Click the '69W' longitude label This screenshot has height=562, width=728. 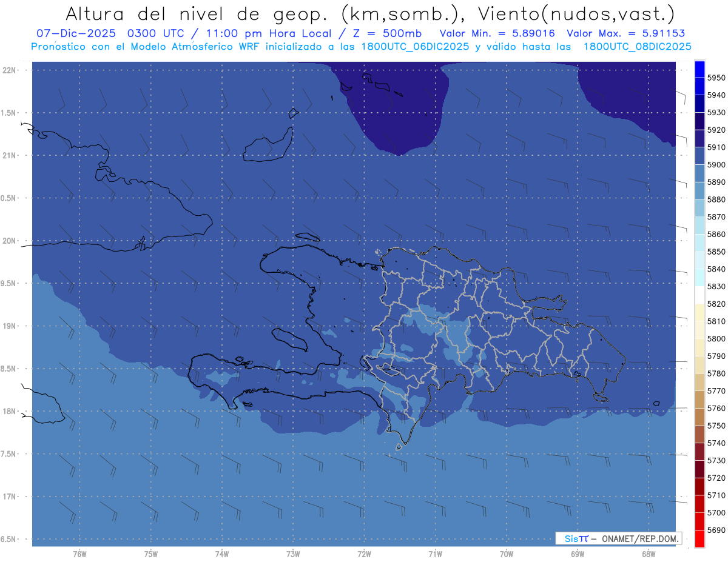(578, 554)
